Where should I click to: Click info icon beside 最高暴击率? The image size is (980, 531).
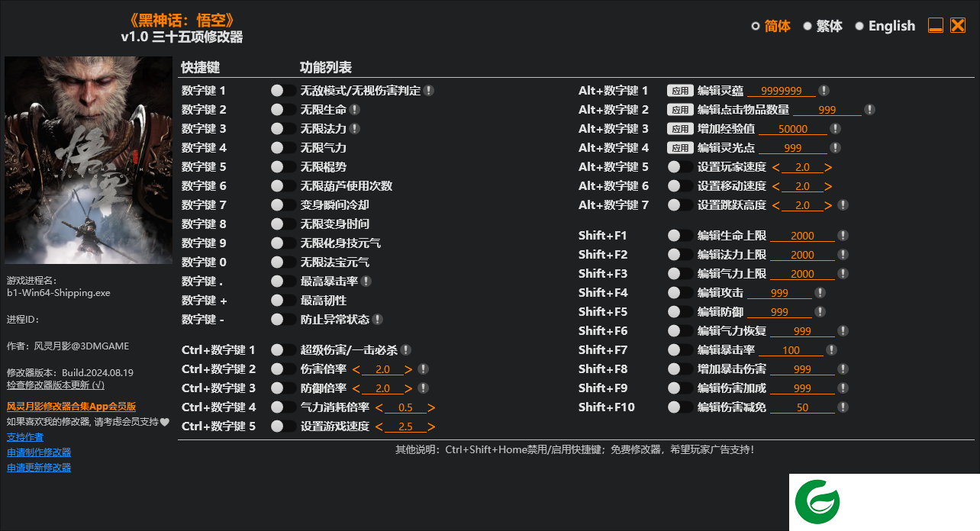pyautogui.click(x=366, y=282)
